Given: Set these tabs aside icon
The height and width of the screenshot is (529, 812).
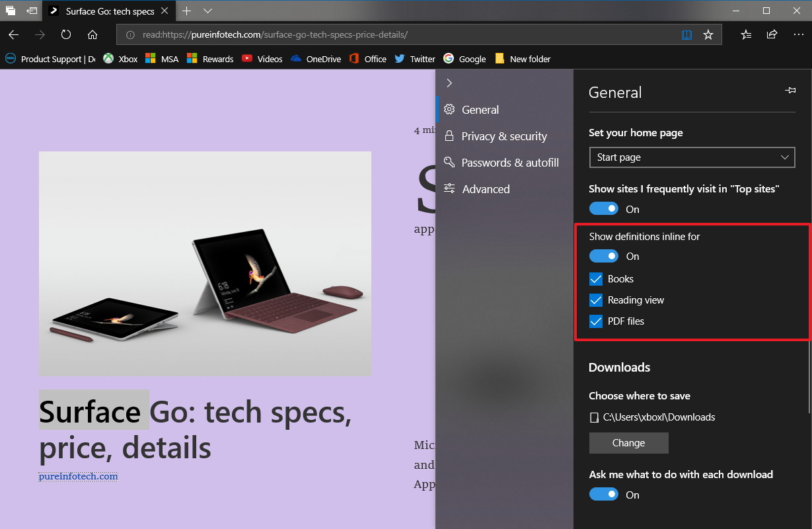Looking at the screenshot, I should [32, 11].
